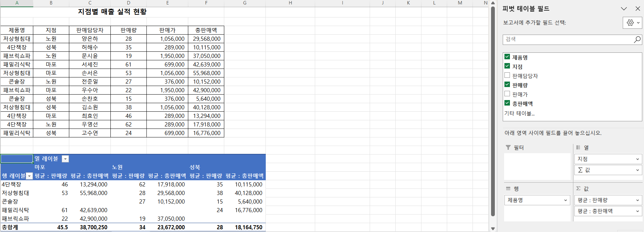Open the pivot field pane settings gear
The width and height of the screenshot is (644, 232).
tap(632, 23)
